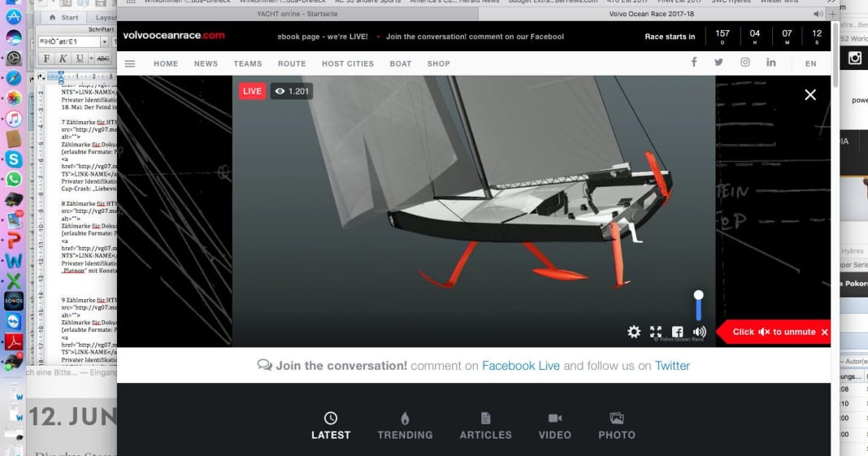Screen dimensions: 868x456
Task: Click the font name field in Word
Action: (68, 41)
